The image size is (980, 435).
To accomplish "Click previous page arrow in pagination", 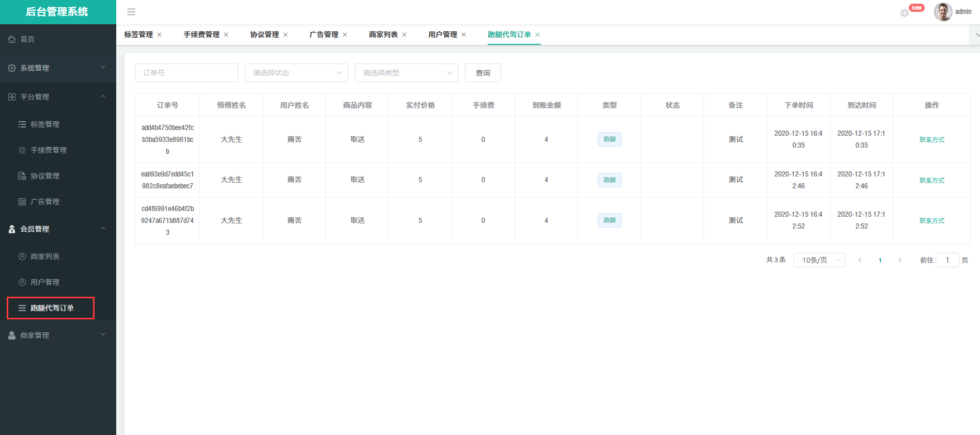I will 860,260.
